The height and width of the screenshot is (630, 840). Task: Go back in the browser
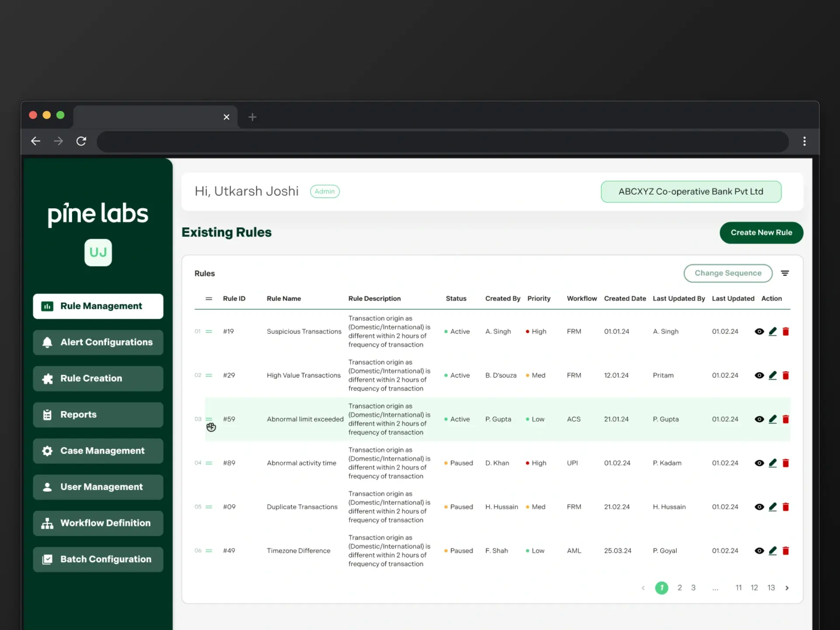click(x=36, y=141)
